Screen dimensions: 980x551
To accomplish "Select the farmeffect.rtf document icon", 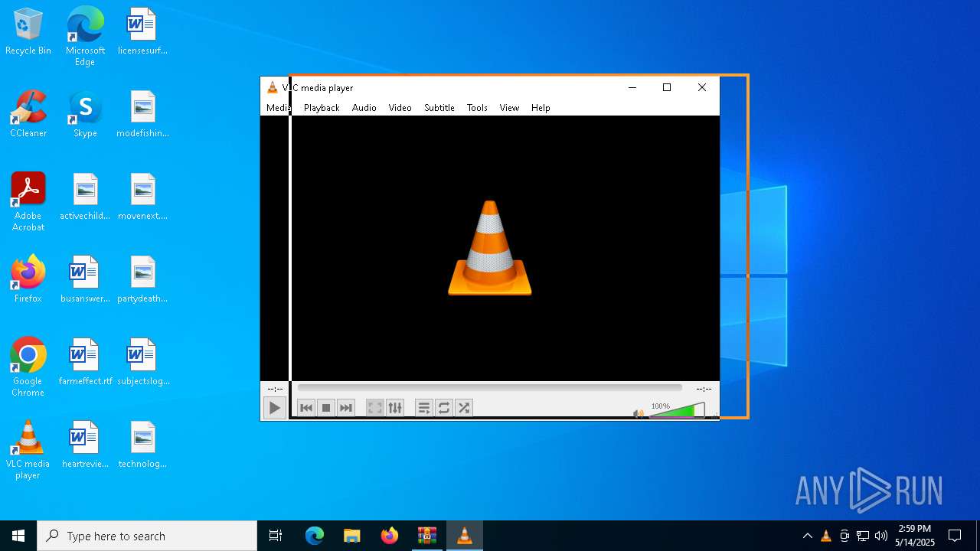I will [85, 363].
